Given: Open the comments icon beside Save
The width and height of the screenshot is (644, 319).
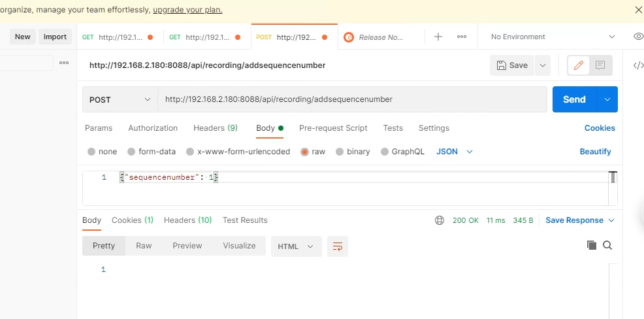Looking at the screenshot, I should click(x=600, y=65).
